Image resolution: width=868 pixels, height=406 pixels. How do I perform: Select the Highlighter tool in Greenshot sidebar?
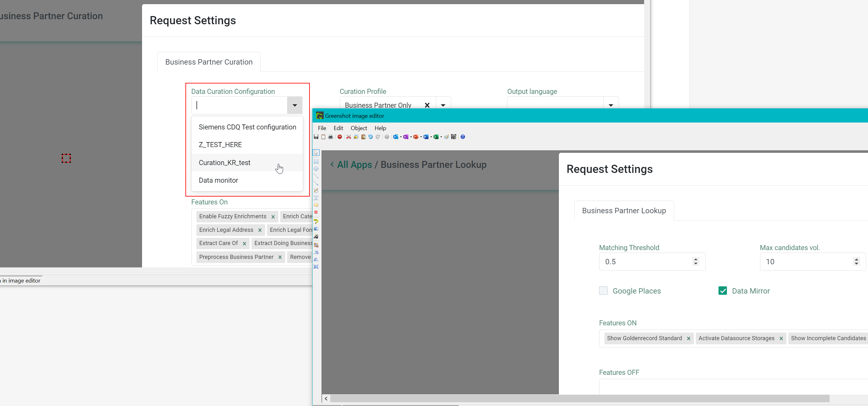(x=316, y=221)
